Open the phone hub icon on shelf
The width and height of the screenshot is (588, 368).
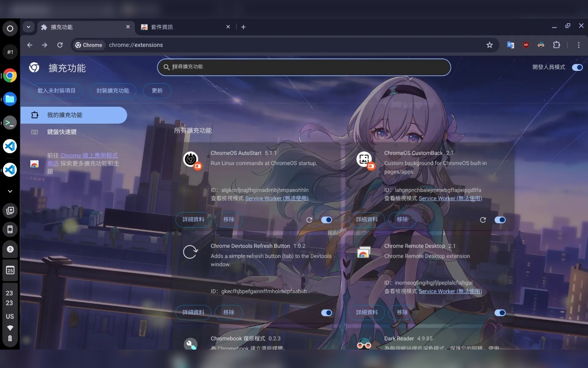10,229
